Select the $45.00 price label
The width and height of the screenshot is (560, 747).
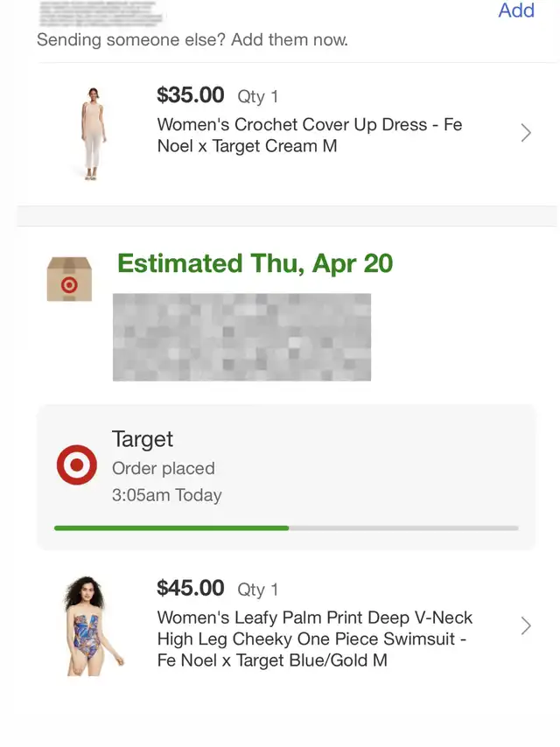coord(191,588)
